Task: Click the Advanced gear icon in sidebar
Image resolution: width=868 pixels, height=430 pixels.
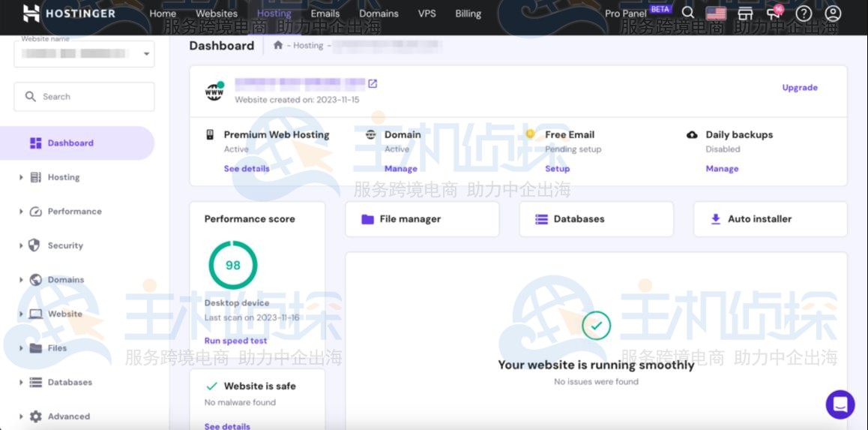Action: (35, 416)
